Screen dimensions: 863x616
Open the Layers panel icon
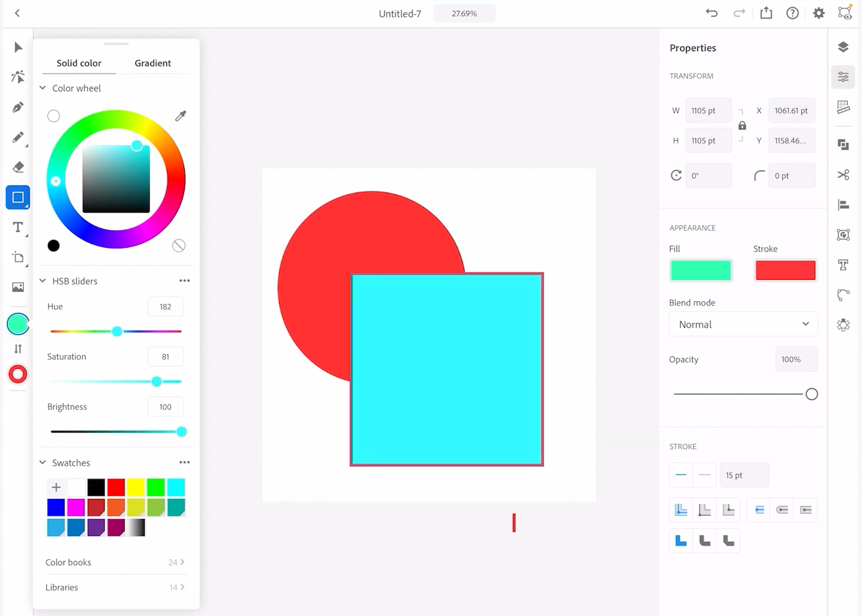843,47
